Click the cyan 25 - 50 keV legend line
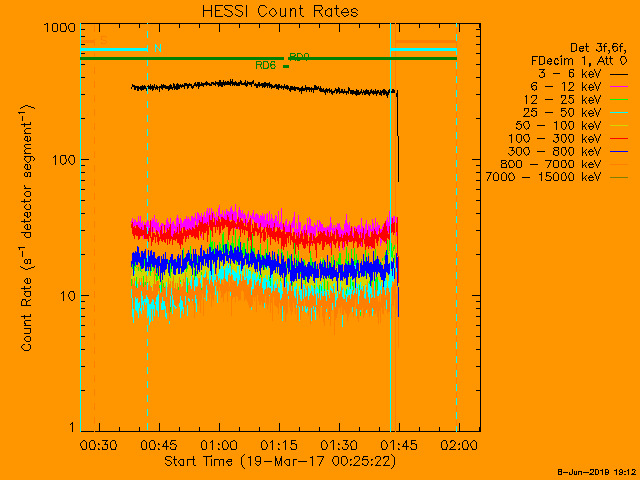This screenshot has height=480, width=640. click(x=619, y=113)
